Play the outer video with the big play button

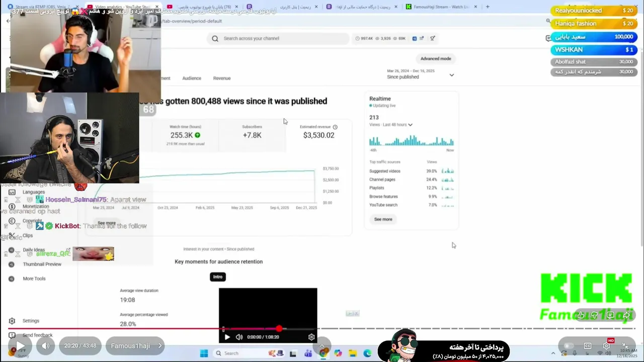coord(19,346)
